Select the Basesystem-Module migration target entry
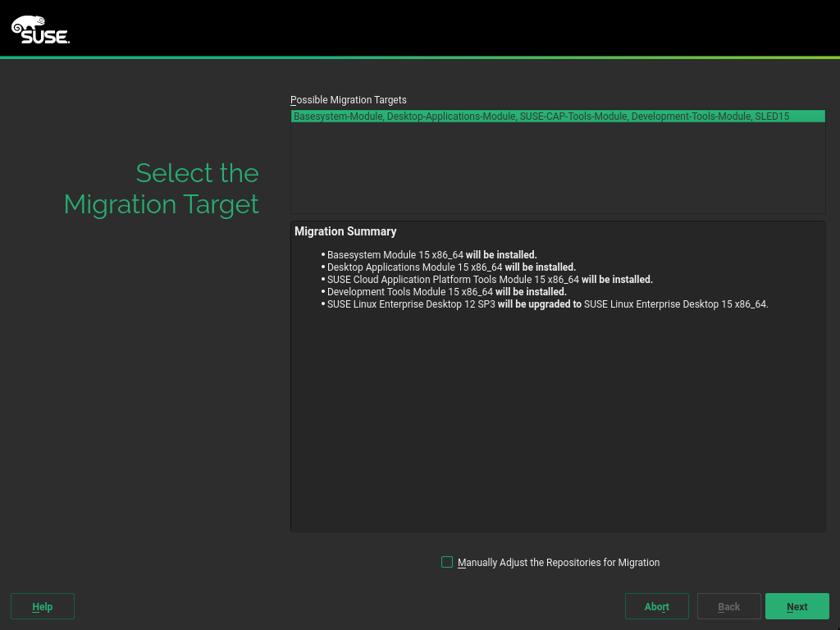The height and width of the screenshot is (630, 840). pyautogui.click(x=541, y=116)
